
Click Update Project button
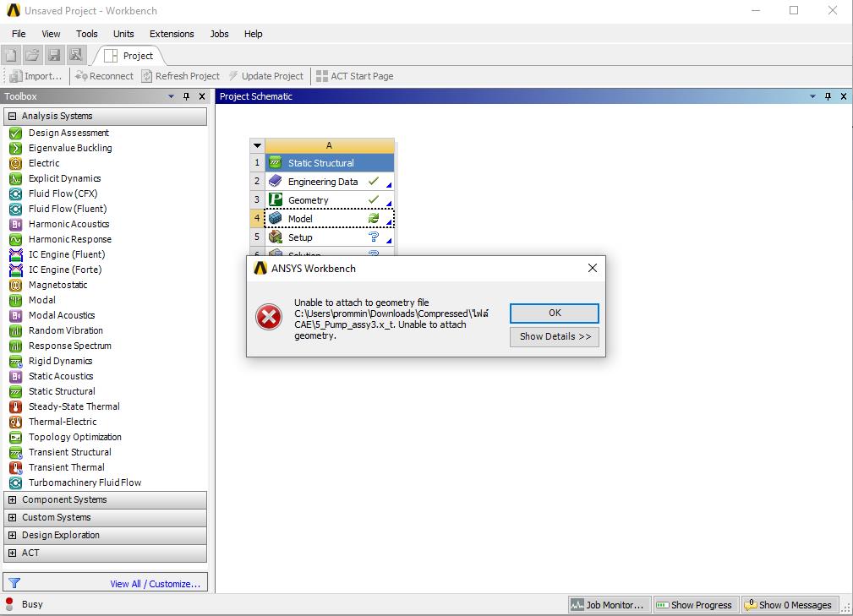click(266, 76)
